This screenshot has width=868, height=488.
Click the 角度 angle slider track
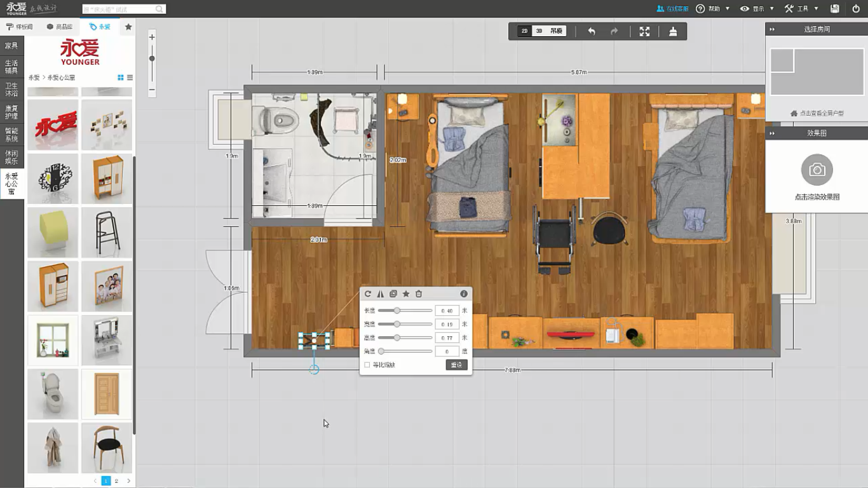click(x=407, y=351)
